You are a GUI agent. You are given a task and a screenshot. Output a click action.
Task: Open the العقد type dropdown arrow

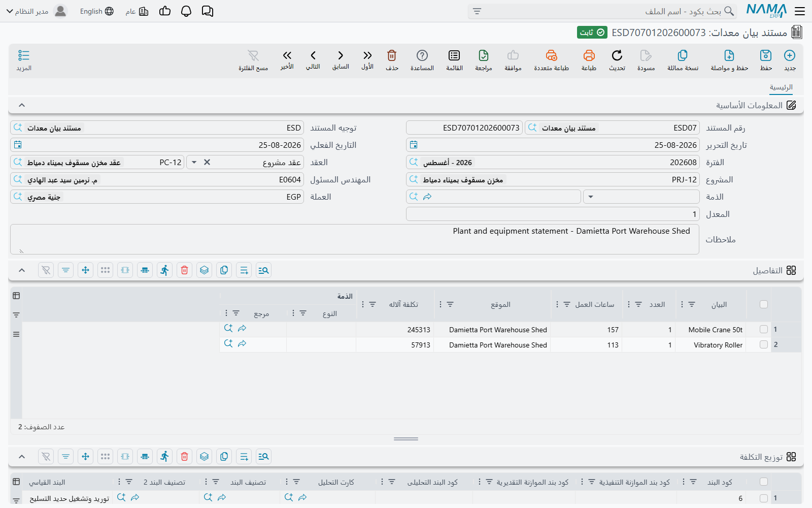(x=194, y=163)
